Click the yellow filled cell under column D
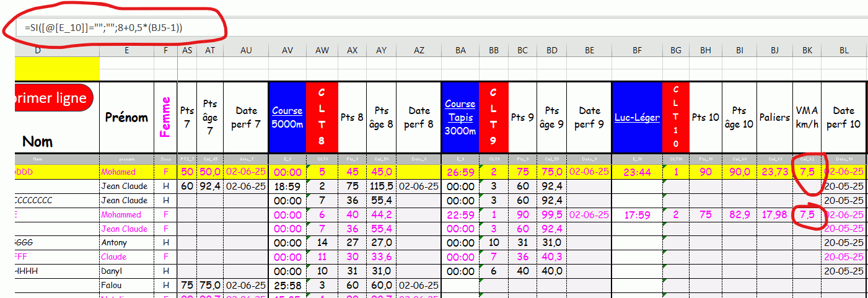Screen dimensions: 868x298 point(56,68)
